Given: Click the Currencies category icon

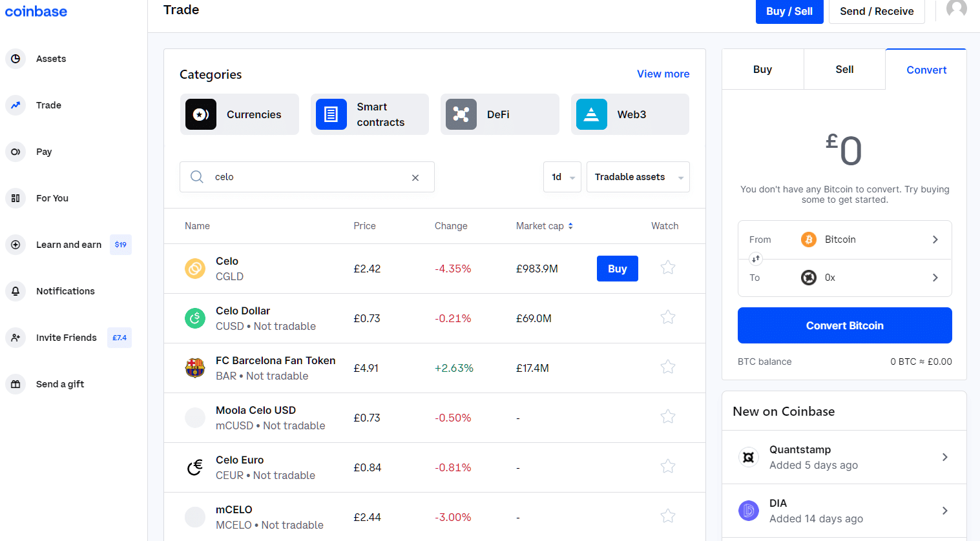Looking at the screenshot, I should point(201,114).
